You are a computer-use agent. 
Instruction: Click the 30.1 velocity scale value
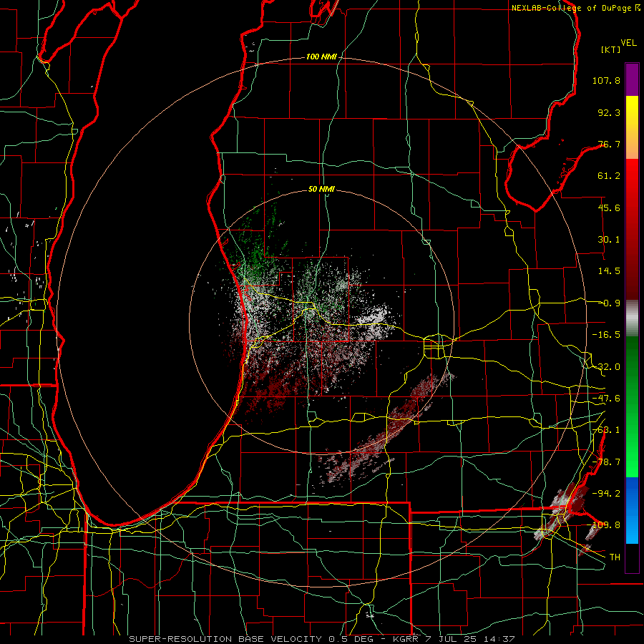(609, 240)
